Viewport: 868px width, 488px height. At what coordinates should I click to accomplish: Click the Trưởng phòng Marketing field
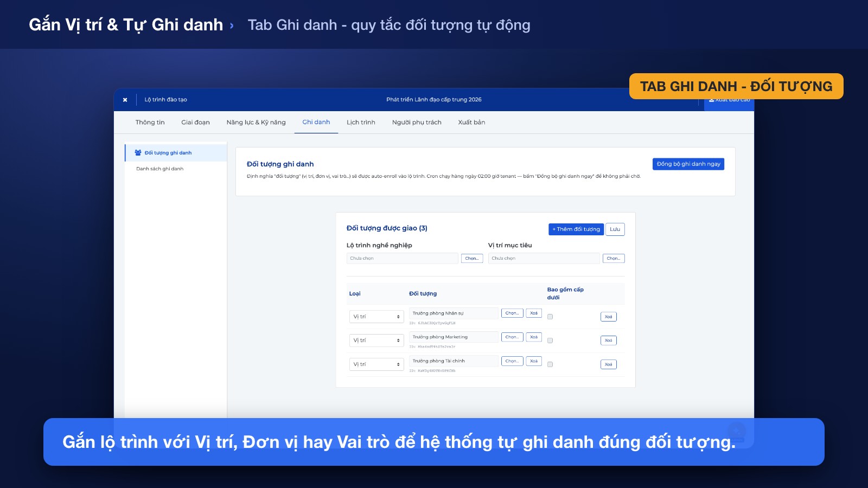454,337
